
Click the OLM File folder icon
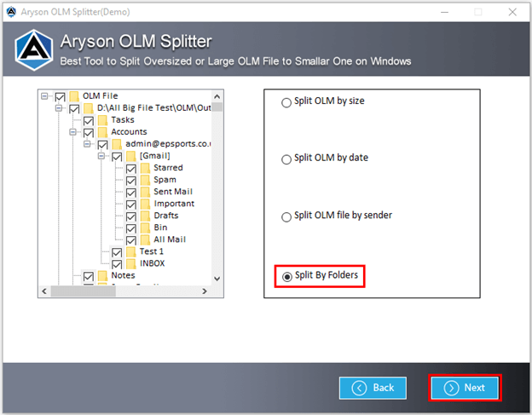[74, 96]
